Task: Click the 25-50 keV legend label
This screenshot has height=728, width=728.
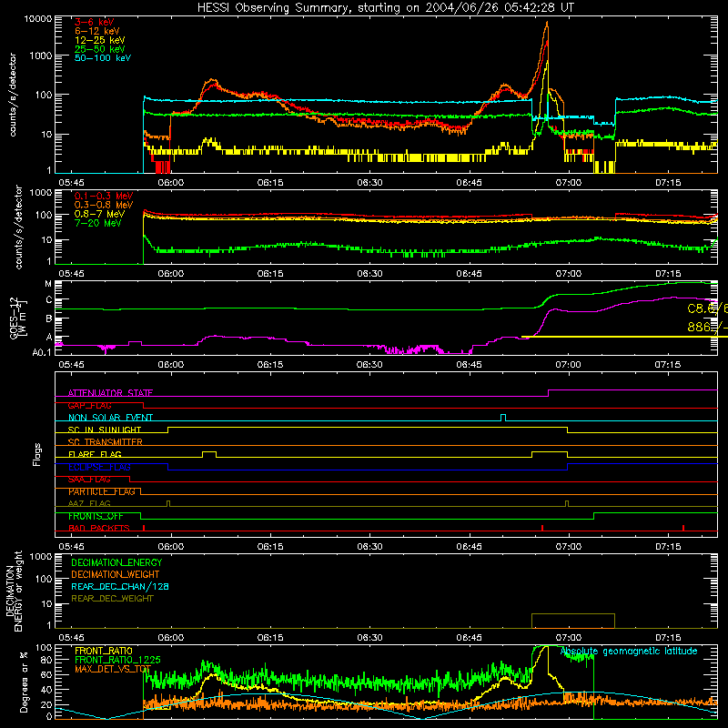Action: tap(99, 49)
